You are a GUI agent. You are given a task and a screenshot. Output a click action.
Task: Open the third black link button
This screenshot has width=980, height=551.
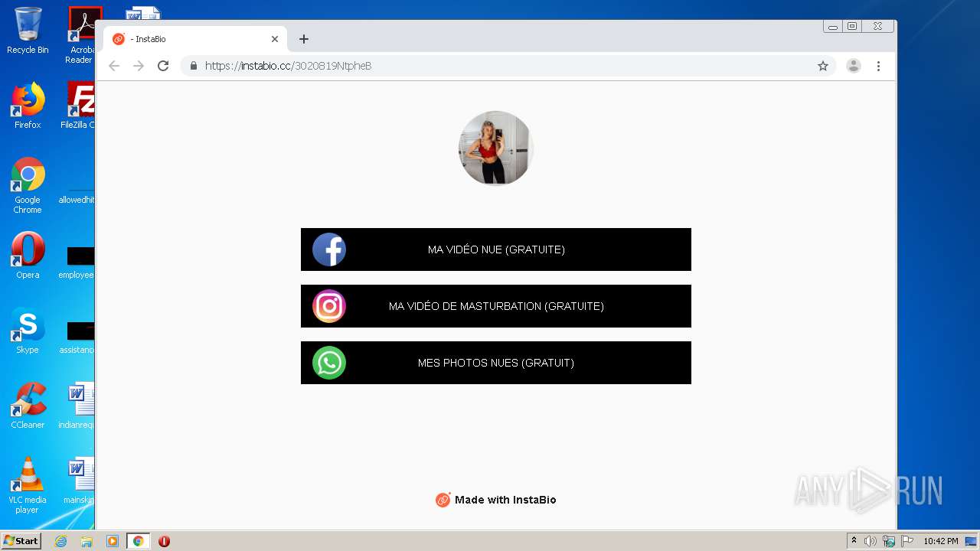pos(496,363)
